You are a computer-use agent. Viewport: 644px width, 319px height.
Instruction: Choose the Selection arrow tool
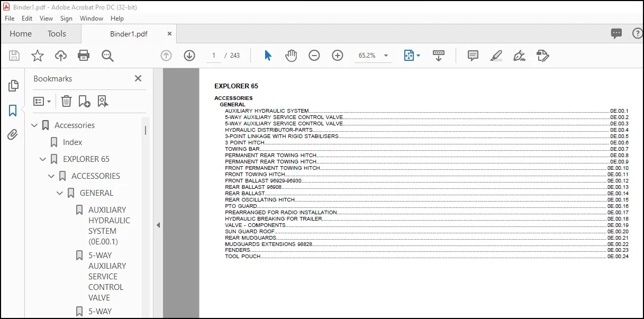[268, 56]
